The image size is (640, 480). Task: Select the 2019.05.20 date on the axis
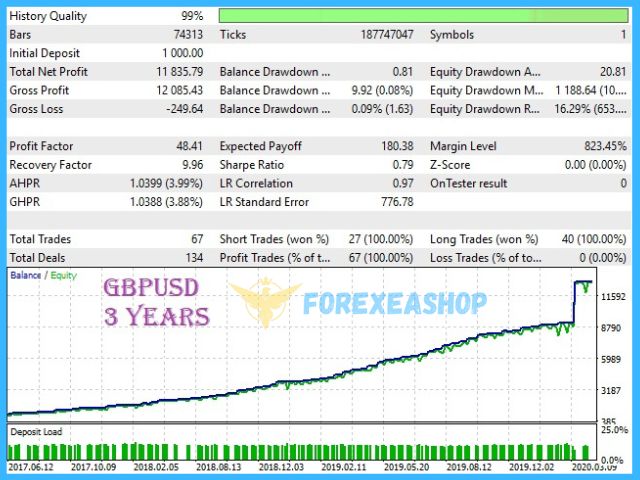pos(406,467)
